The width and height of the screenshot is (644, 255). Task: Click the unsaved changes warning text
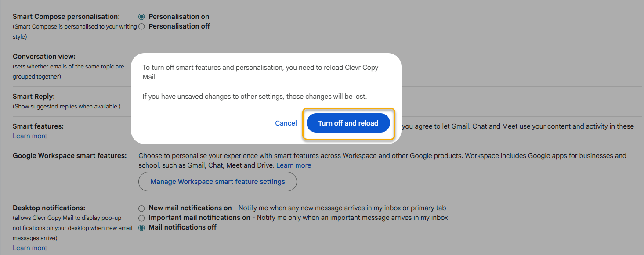point(254,96)
